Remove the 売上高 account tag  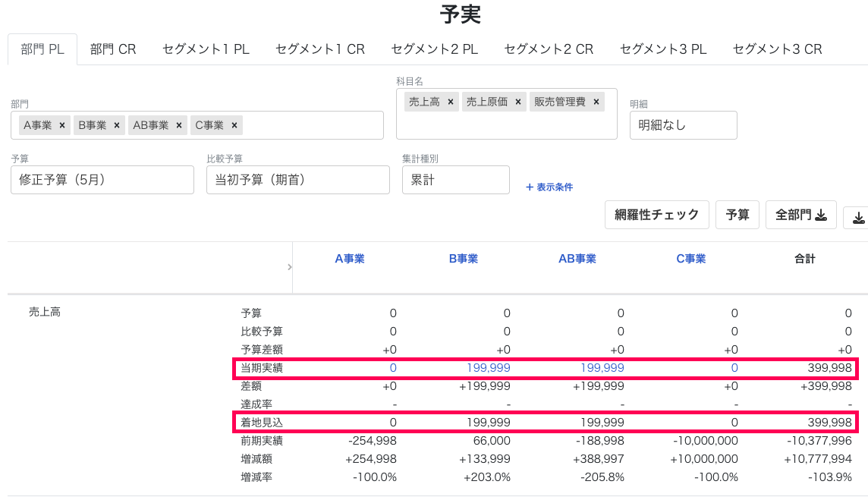click(451, 102)
